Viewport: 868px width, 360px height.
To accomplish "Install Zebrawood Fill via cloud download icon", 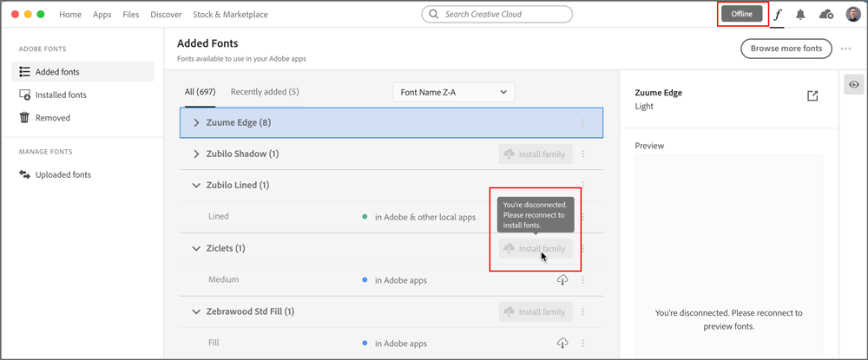I will pos(562,344).
